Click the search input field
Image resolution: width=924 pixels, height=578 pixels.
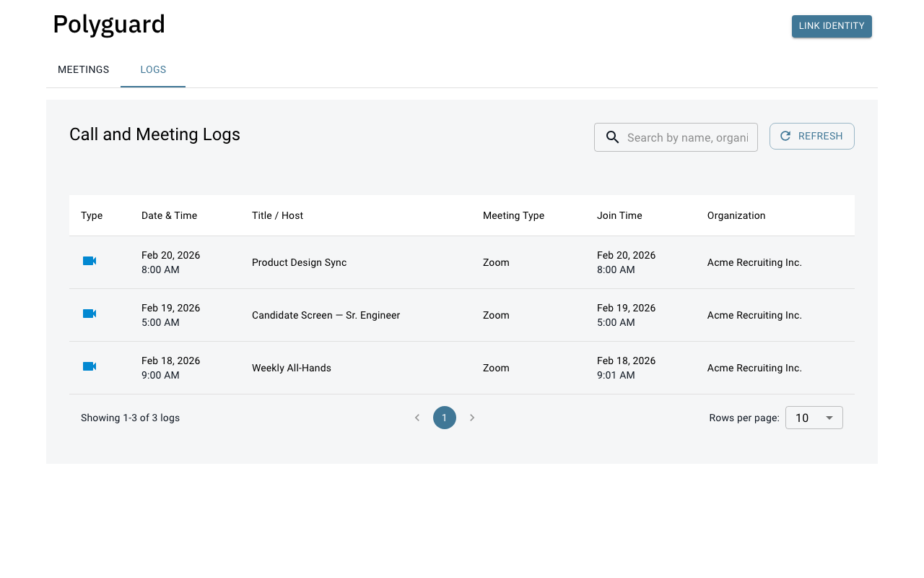point(686,137)
